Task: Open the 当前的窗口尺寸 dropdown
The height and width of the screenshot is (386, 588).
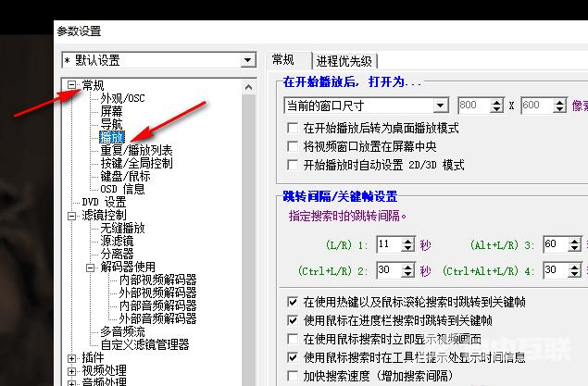Action: pos(441,106)
